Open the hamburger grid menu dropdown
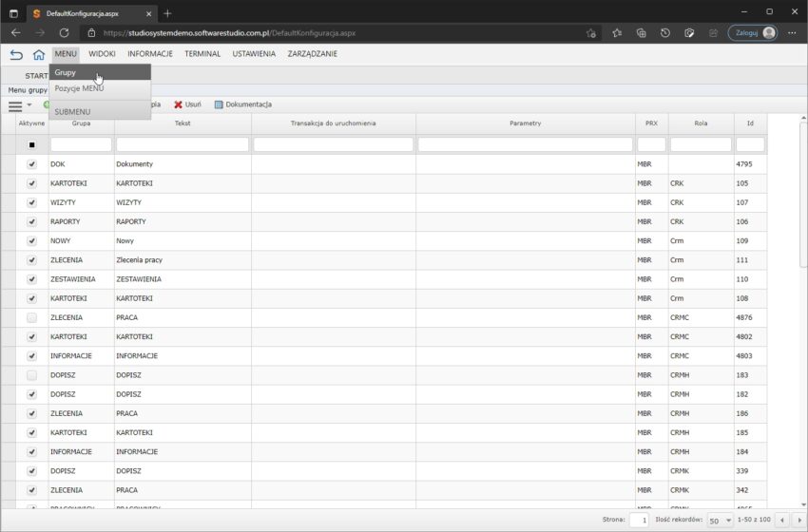808x532 pixels. [x=19, y=104]
